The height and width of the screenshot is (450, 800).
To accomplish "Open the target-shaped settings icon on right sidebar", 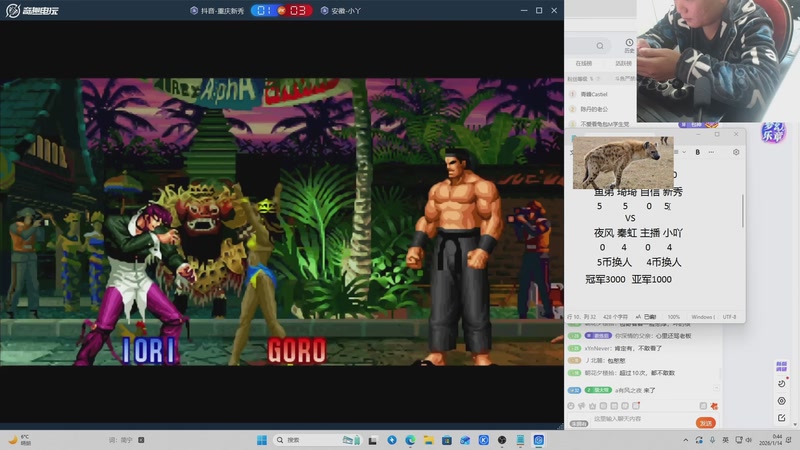I will 782,401.
